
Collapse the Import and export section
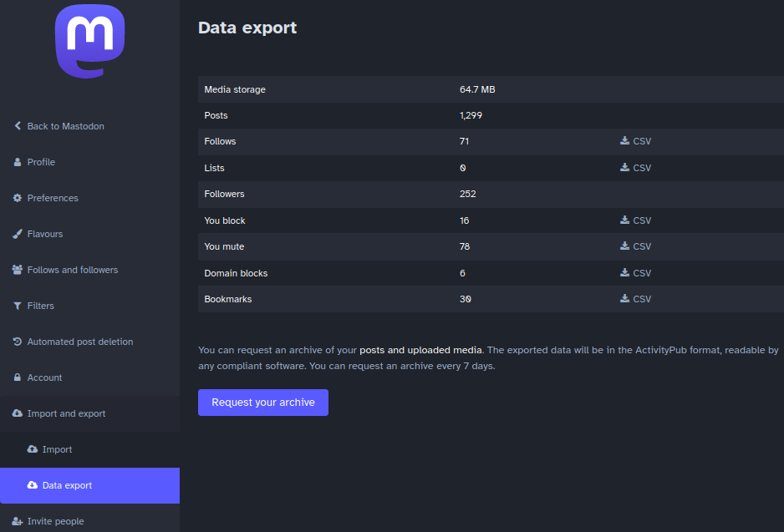tap(66, 413)
